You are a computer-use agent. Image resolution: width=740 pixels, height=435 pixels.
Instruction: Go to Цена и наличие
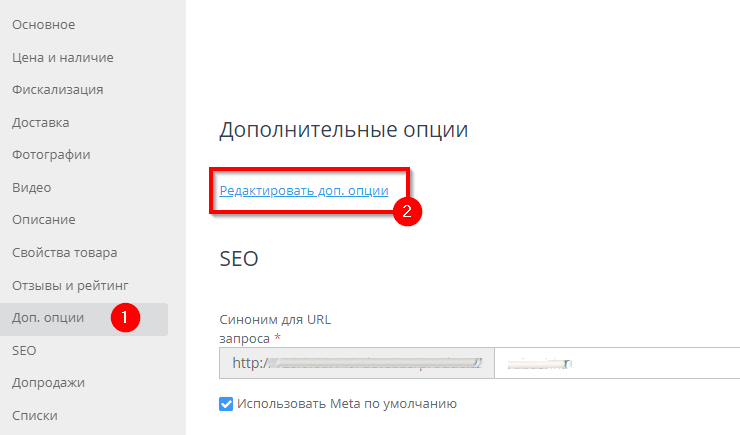pyautogui.click(x=62, y=57)
